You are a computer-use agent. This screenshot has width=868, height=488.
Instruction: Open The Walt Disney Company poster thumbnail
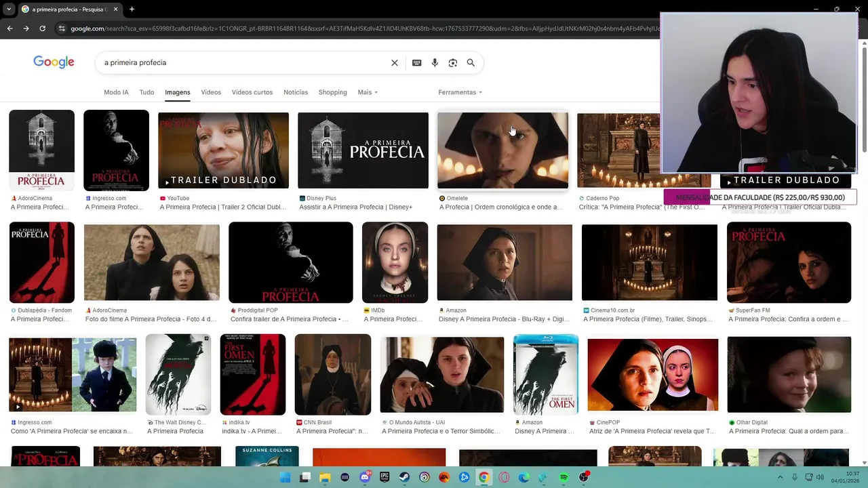click(178, 374)
